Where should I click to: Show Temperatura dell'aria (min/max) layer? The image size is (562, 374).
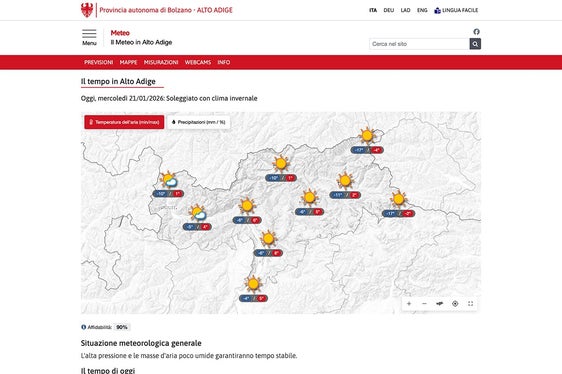tap(124, 122)
